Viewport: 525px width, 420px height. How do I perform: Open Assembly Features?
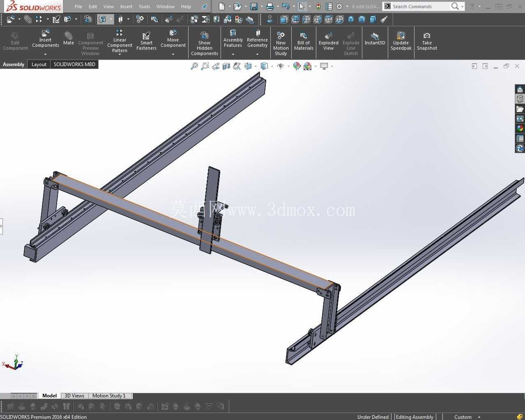[x=233, y=39]
